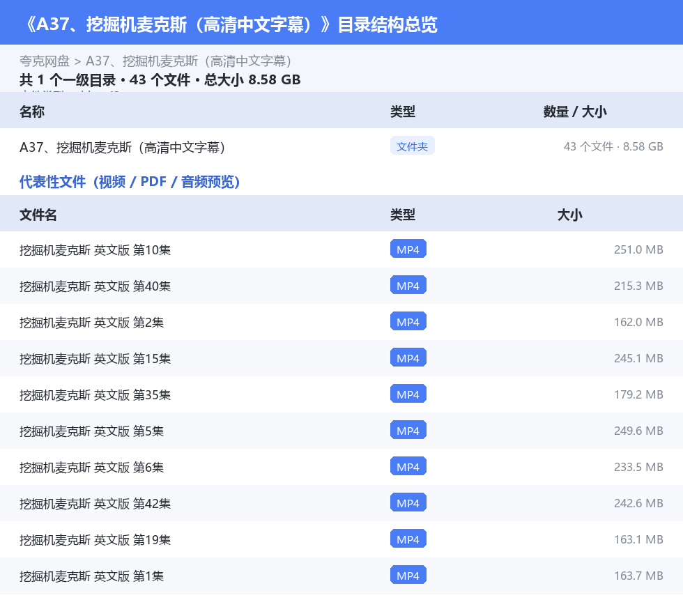Click the 162.0 MB size value
This screenshot has width=683, height=616.
coord(638,322)
